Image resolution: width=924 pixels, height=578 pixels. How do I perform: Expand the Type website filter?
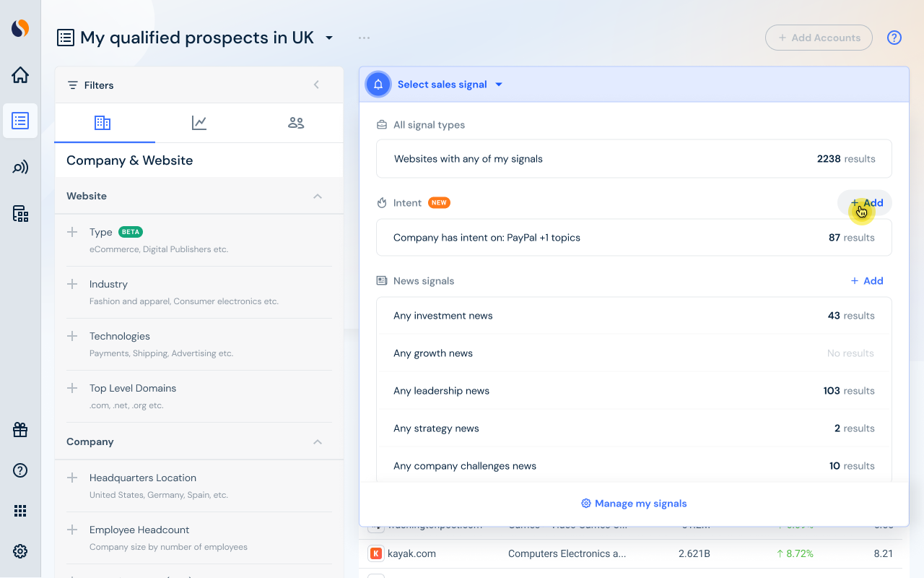[x=72, y=232]
